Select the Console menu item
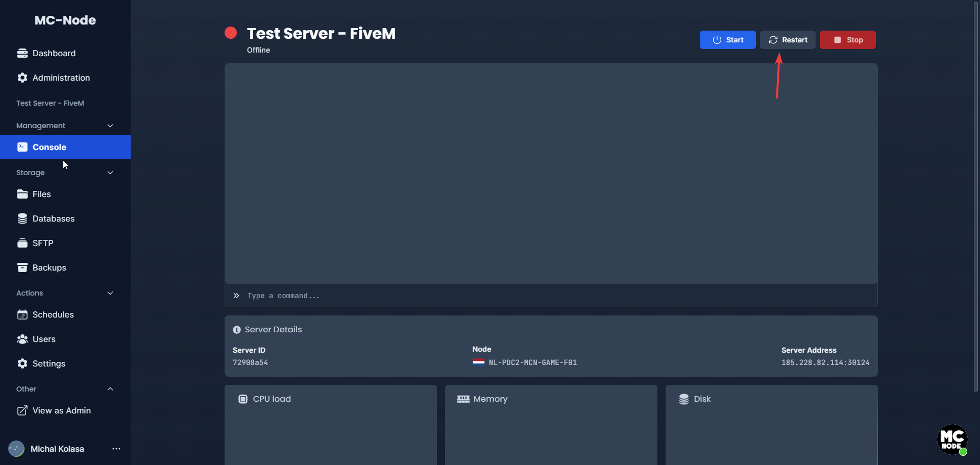980x465 pixels. click(65, 147)
